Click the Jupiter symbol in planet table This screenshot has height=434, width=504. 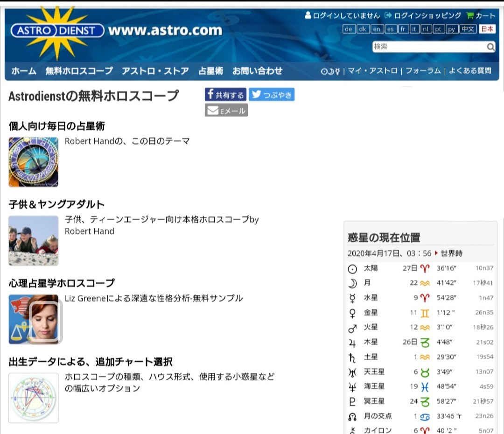(x=352, y=343)
